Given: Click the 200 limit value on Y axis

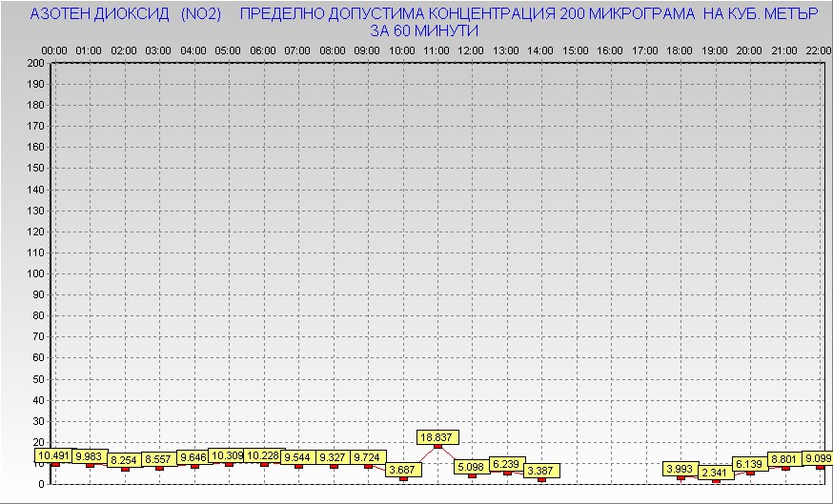Looking at the screenshot, I should point(36,63).
